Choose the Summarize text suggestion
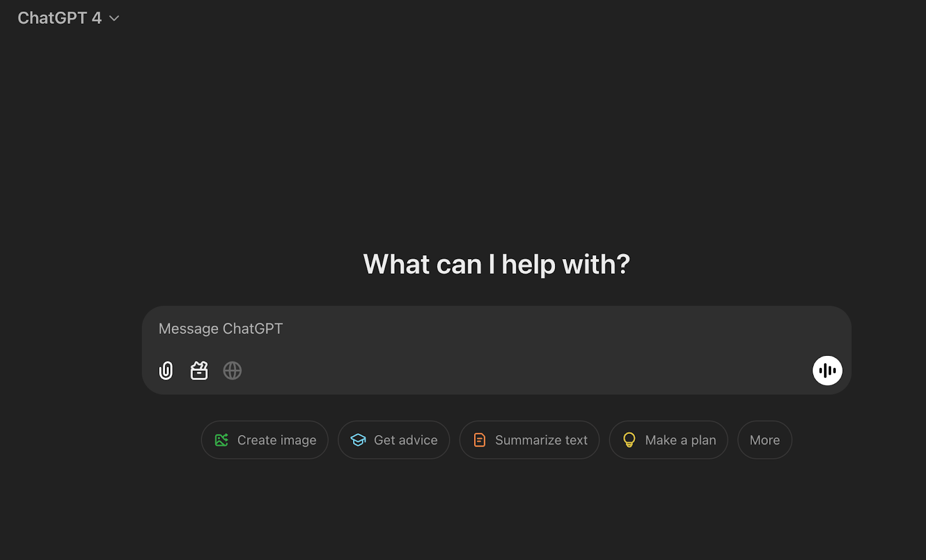 [x=528, y=440]
